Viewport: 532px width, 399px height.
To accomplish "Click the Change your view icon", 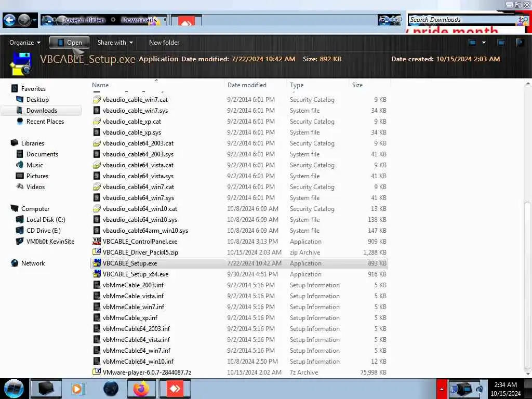I will tap(472, 43).
